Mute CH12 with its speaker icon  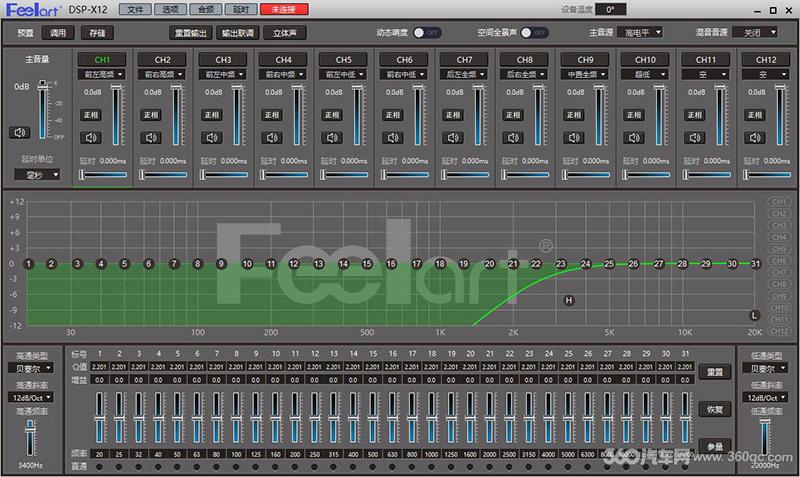click(755, 138)
